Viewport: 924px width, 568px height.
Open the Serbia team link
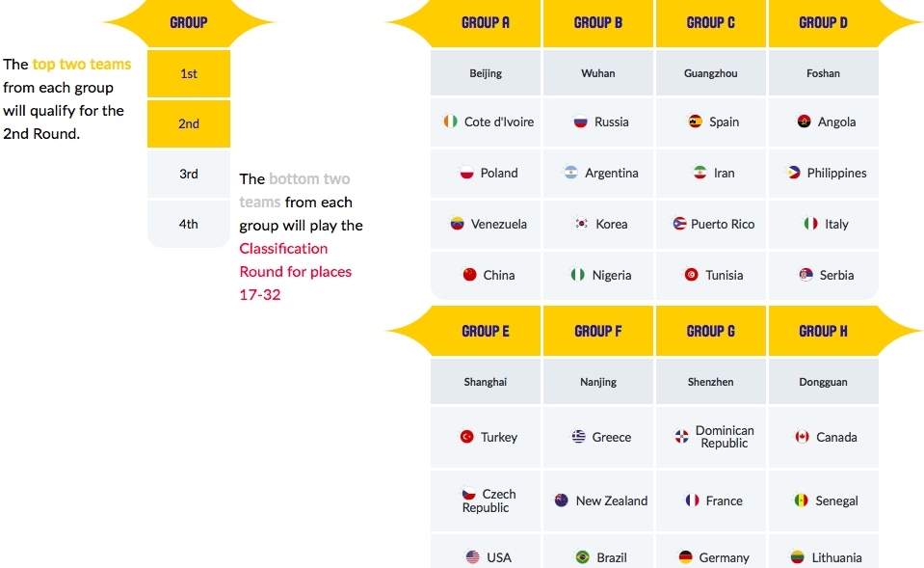point(836,276)
